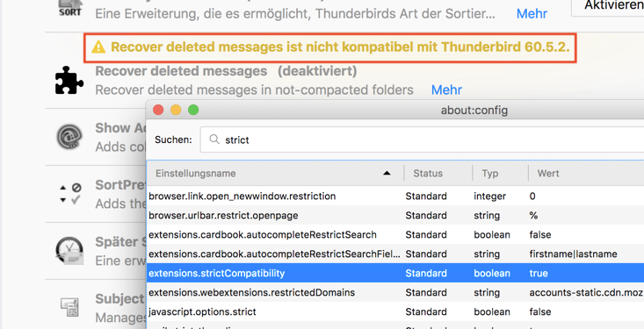Select the Show Address add-on icon

click(69, 137)
